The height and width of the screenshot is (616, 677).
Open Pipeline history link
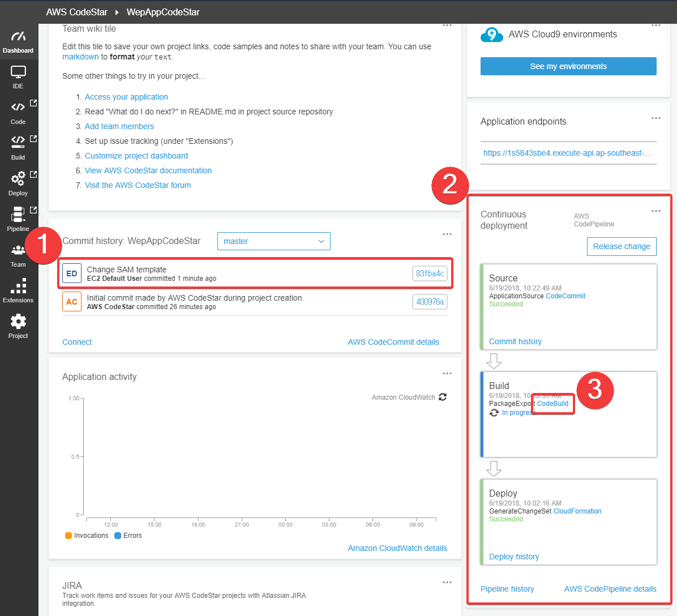point(507,589)
